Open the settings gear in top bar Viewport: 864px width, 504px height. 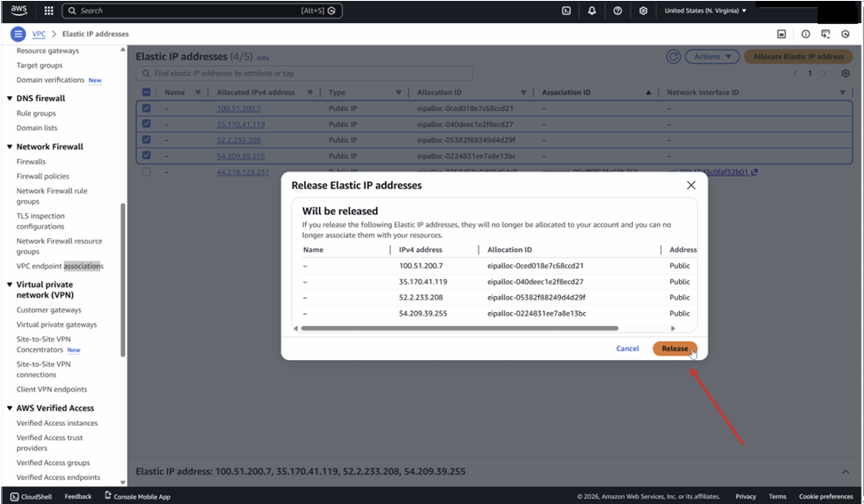pyautogui.click(x=644, y=11)
